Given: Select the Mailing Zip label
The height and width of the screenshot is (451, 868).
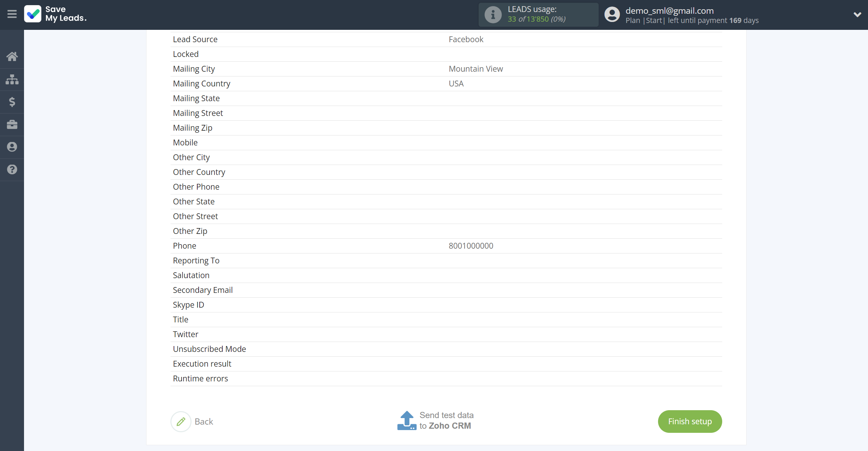Looking at the screenshot, I should (x=192, y=128).
